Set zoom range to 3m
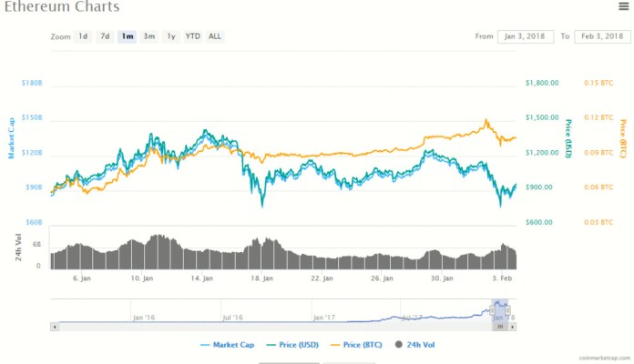Screen dimensions: 634x364 pos(148,36)
